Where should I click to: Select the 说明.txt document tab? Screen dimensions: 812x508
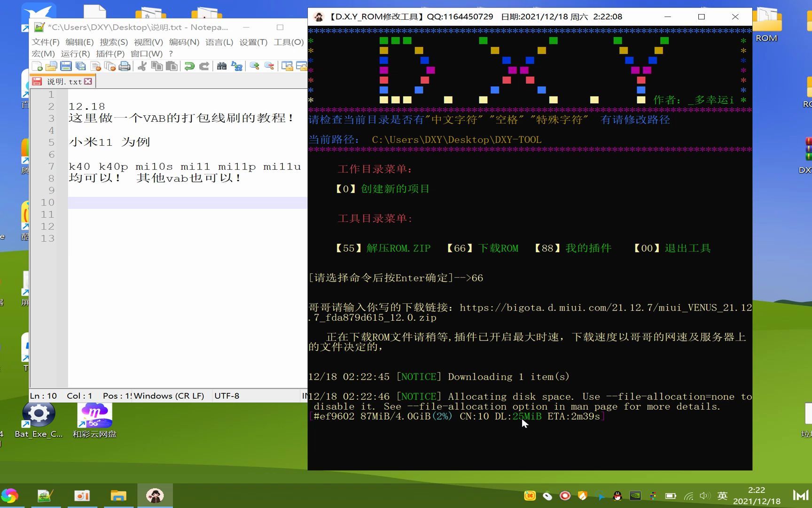tap(62, 81)
